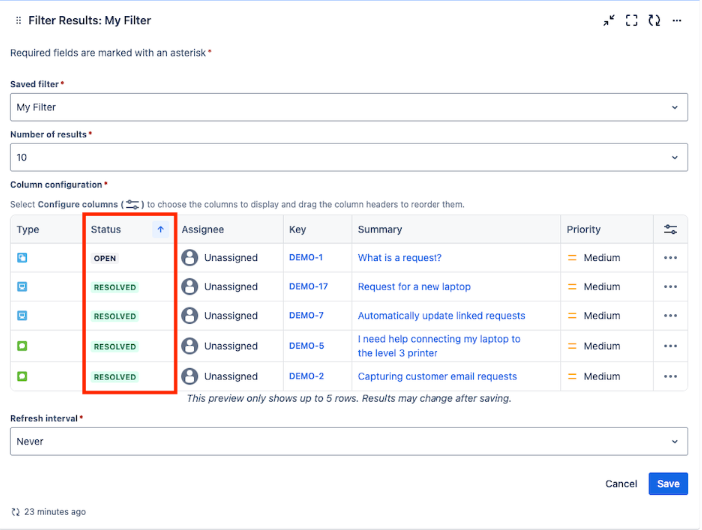Viewport: 702px width, 530px height.
Task: Open the gadget more actions menu
Action: (677, 21)
